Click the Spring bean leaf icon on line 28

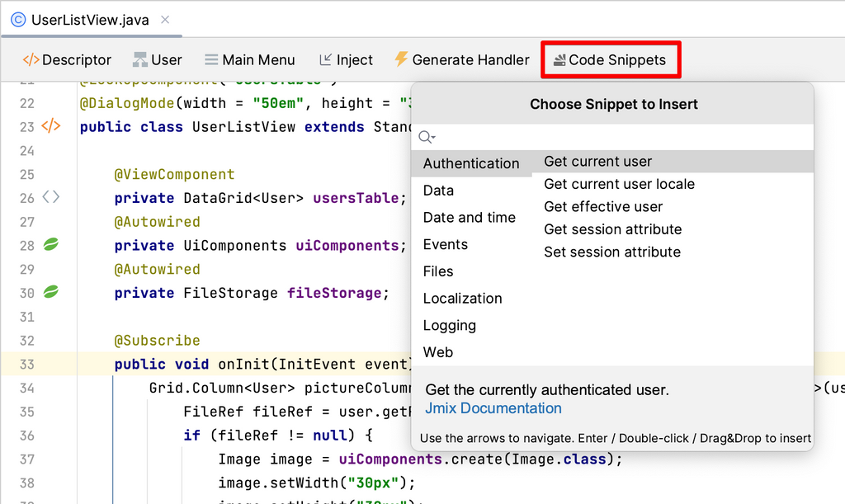pyautogui.click(x=51, y=245)
